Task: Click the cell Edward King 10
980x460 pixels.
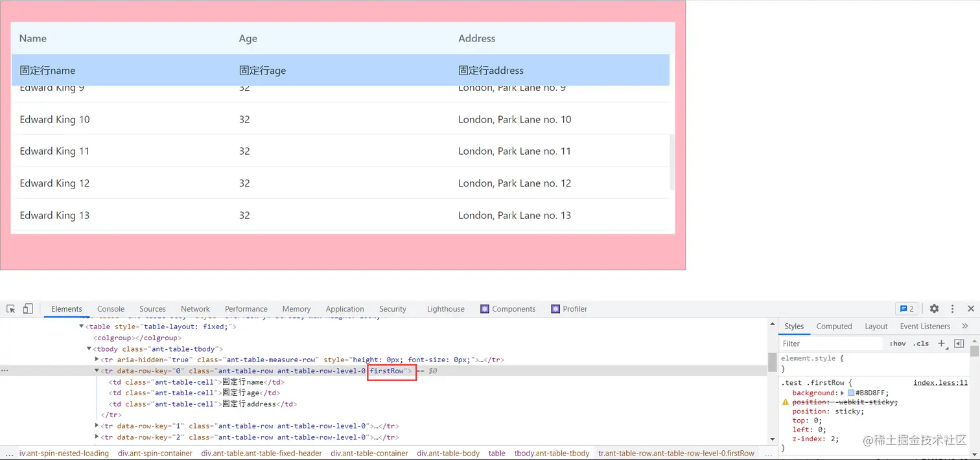Action: 55,119
